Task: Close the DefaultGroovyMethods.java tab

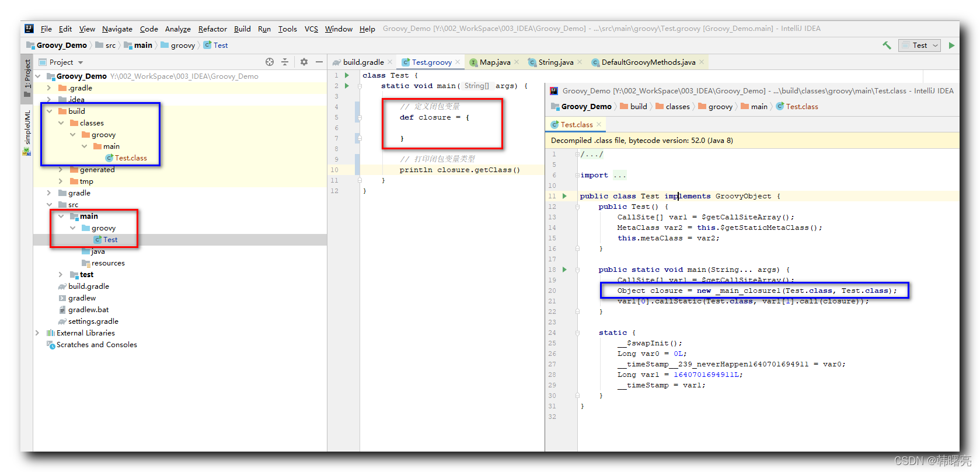Action: click(702, 62)
